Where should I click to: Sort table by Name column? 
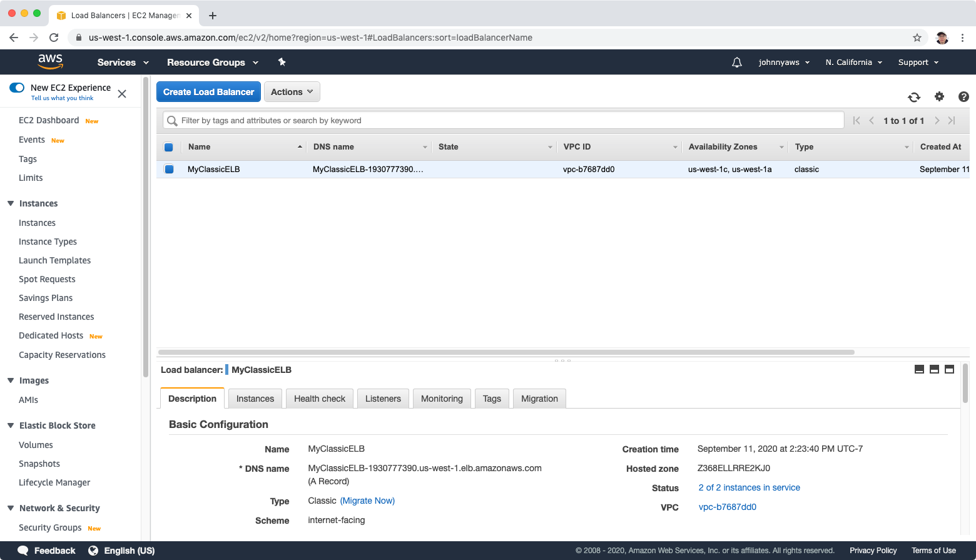click(x=244, y=147)
